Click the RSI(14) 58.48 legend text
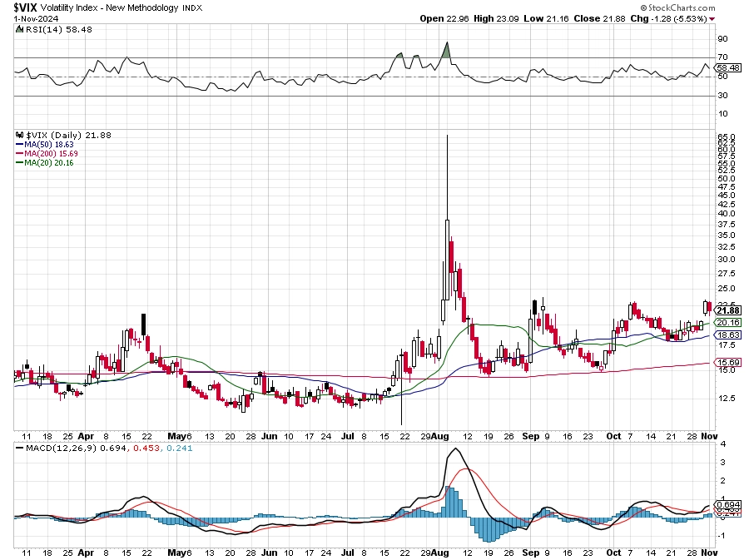The width and height of the screenshot is (749, 560). point(59,29)
